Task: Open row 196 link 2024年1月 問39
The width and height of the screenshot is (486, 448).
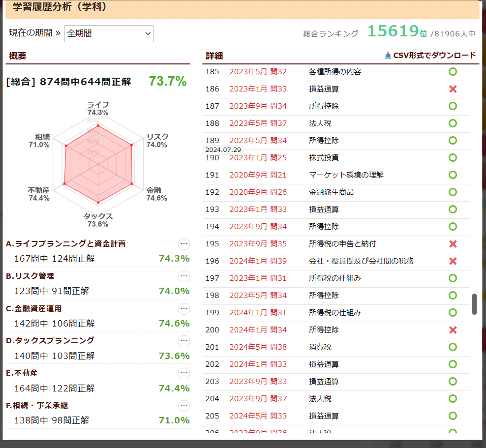Action: 258,261
